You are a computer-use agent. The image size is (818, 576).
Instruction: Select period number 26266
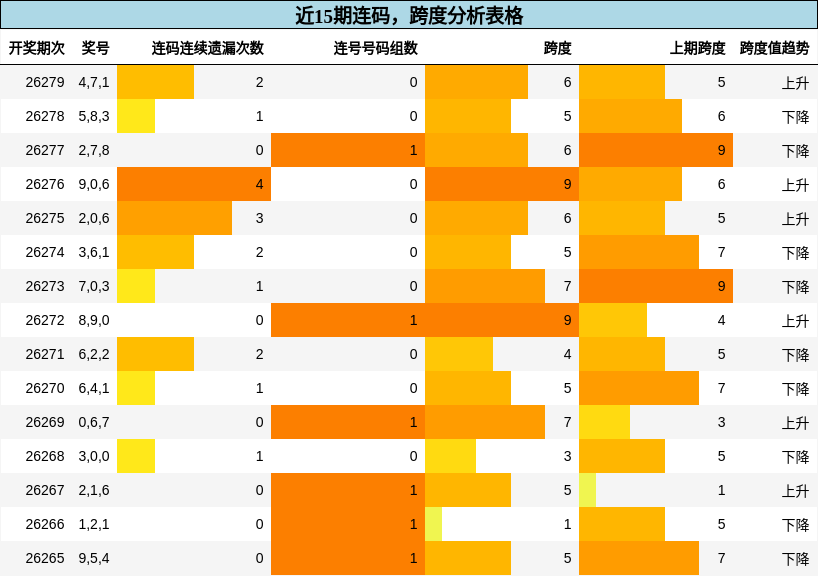tap(45, 524)
